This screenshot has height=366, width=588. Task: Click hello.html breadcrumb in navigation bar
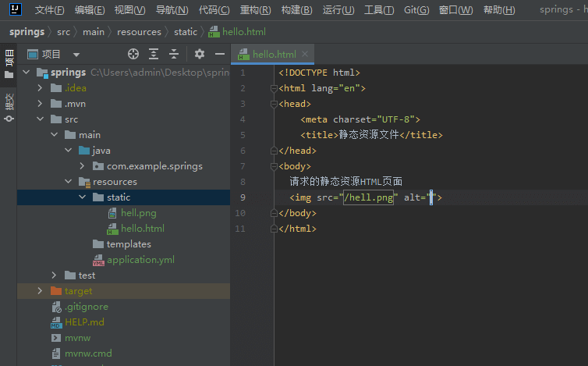click(x=237, y=32)
